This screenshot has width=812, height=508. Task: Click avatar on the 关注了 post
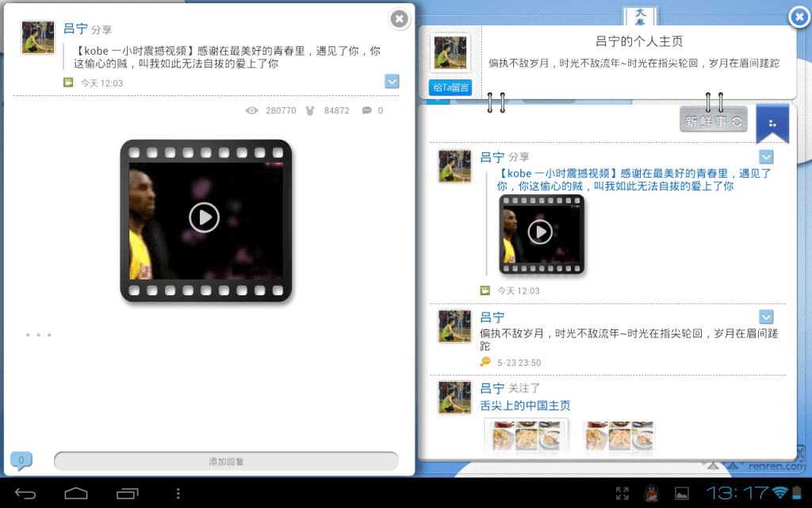click(x=455, y=398)
